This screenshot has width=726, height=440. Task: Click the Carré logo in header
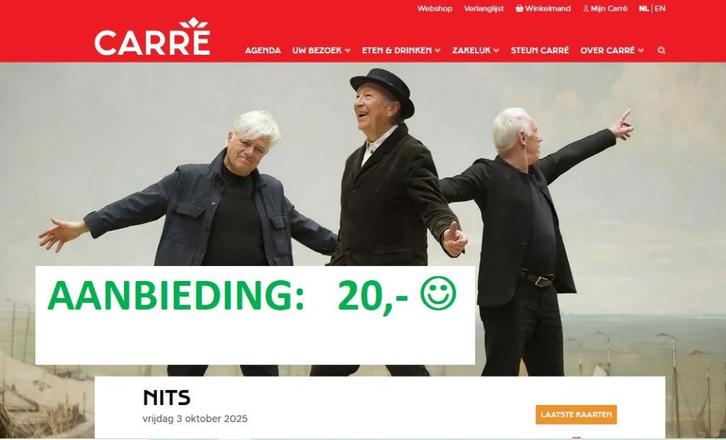pyautogui.click(x=152, y=37)
